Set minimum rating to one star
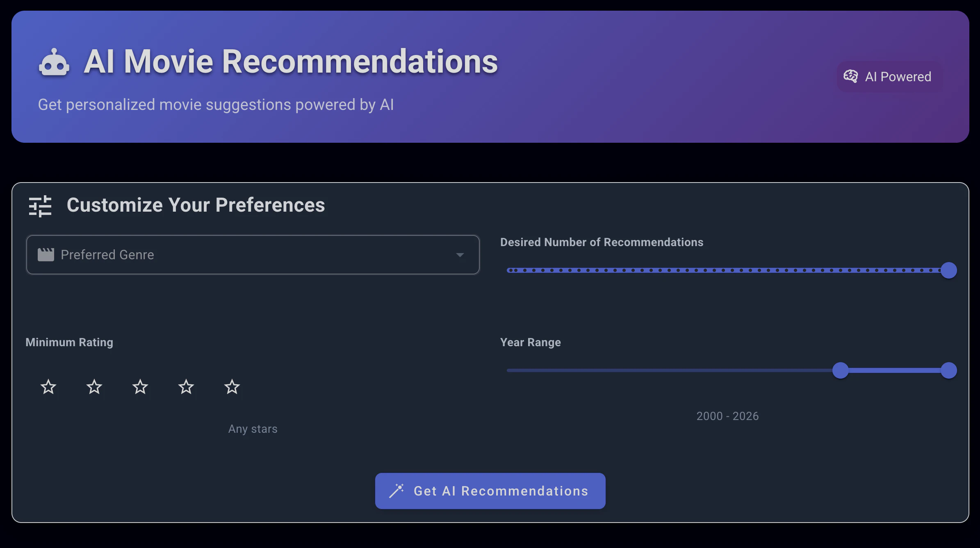The height and width of the screenshot is (548, 980). click(48, 387)
